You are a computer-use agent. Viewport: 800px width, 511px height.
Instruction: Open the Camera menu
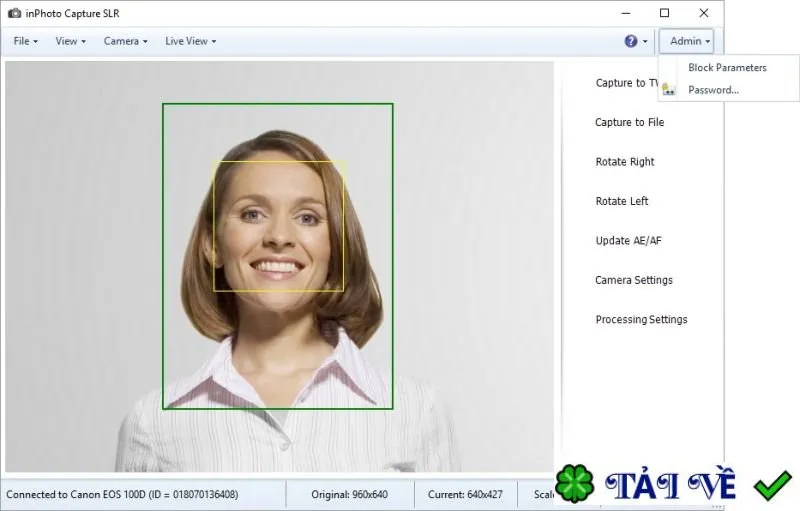click(x=126, y=41)
